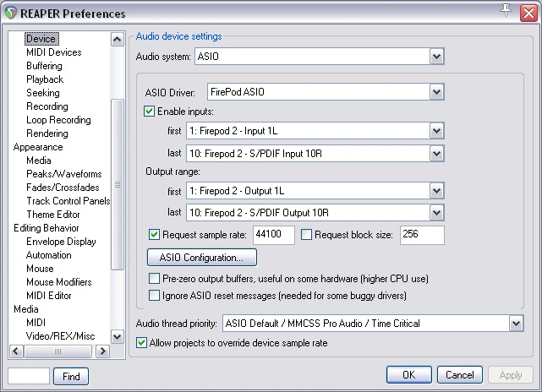
Task: Enable Ignore ASIO reset messages option
Action: point(154,296)
